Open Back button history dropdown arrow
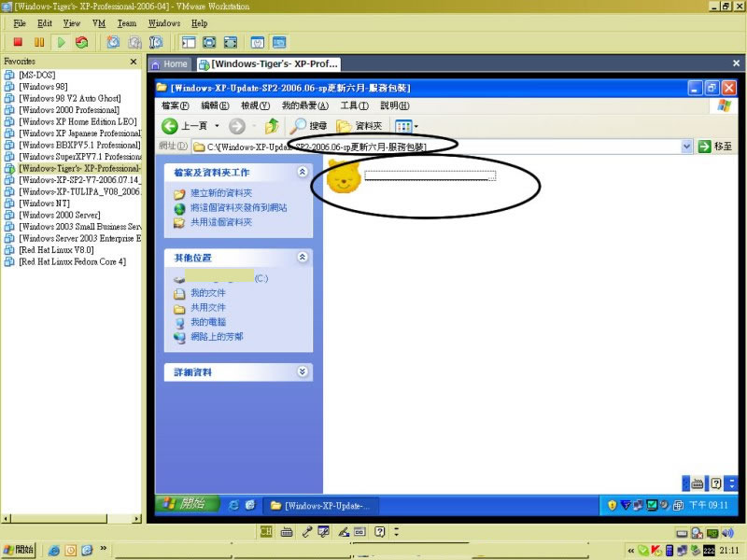747x560 pixels. pyautogui.click(x=217, y=126)
